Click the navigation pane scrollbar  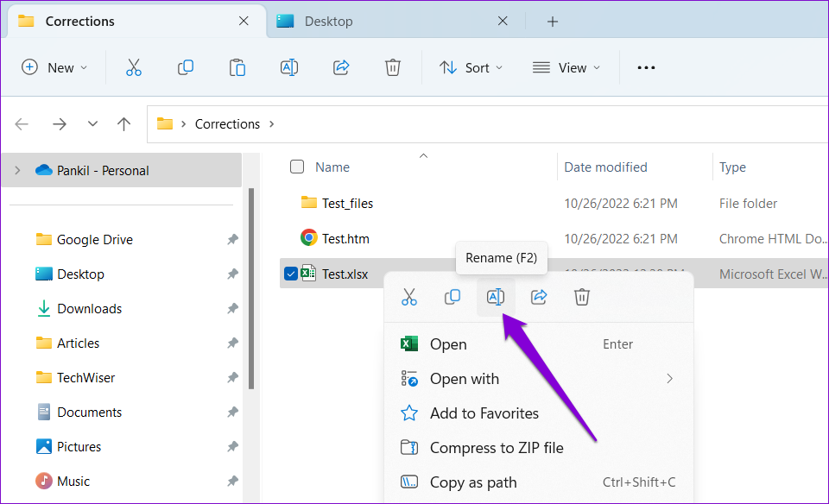click(251, 288)
